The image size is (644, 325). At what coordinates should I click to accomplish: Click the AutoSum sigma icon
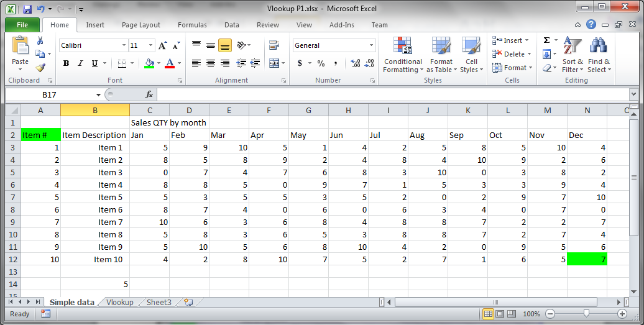click(546, 40)
